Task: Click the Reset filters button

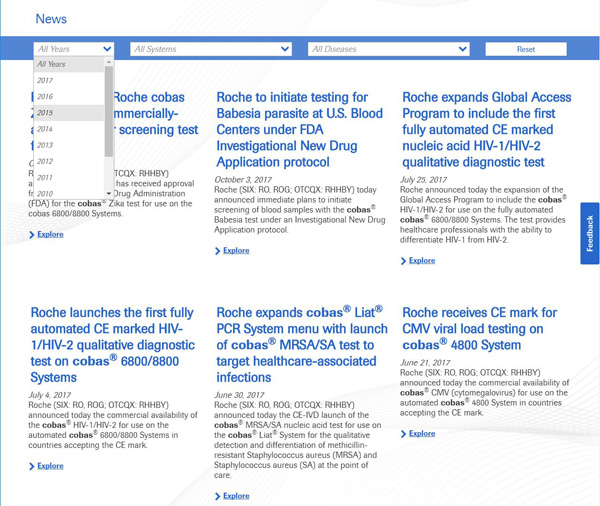Action: click(x=525, y=49)
